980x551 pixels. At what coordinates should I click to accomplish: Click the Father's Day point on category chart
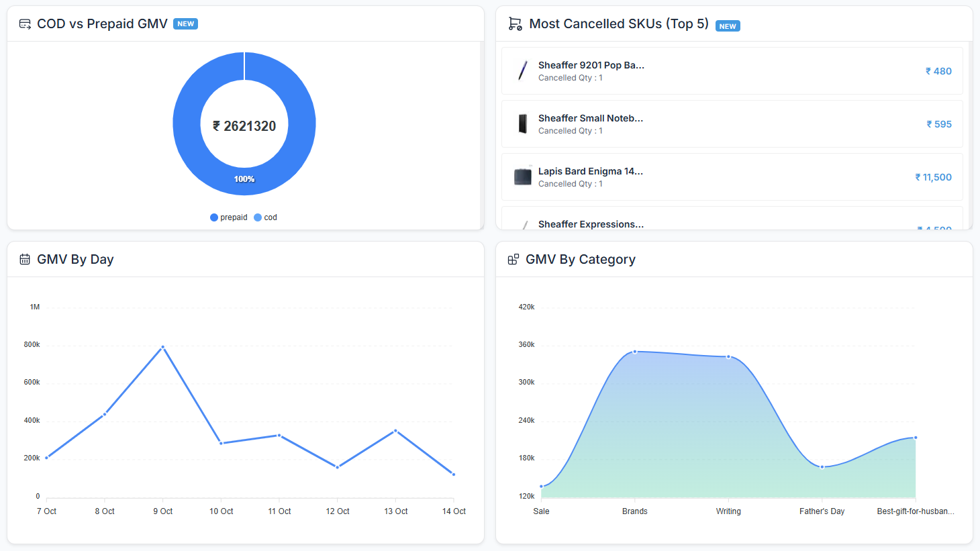tap(822, 467)
